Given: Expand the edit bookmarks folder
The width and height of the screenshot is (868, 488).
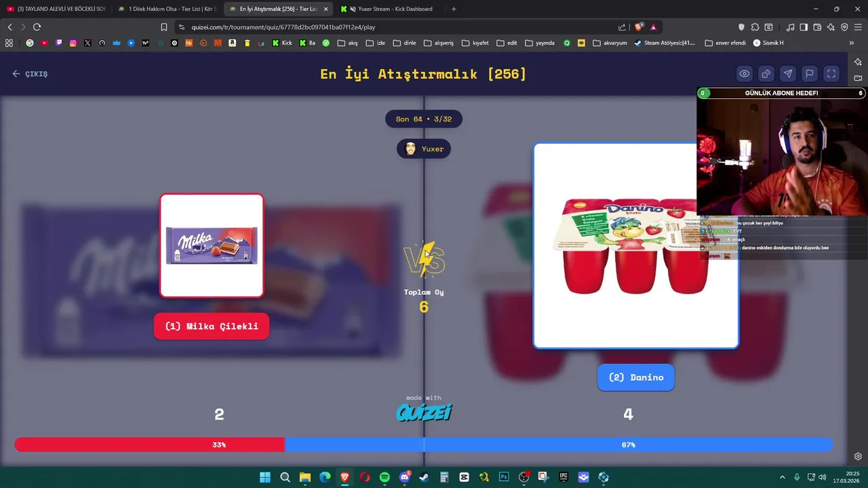Looking at the screenshot, I should click(x=507, y=43).
